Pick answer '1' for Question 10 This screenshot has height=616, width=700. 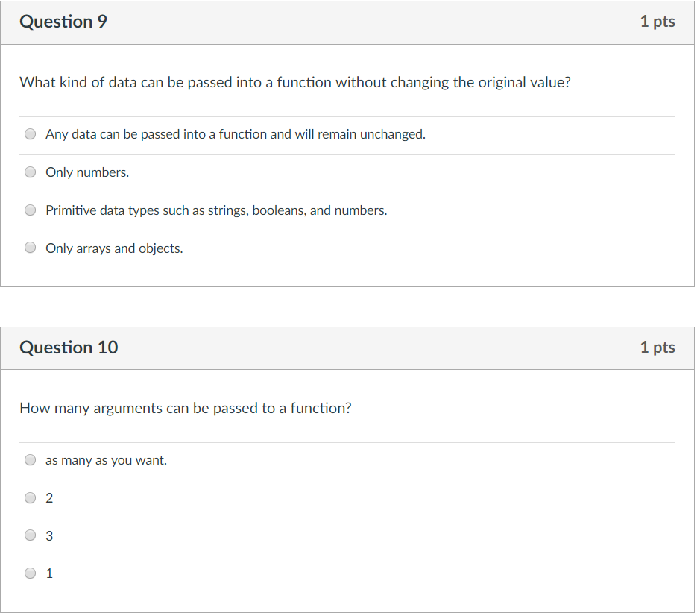click(x=48, y=573)
